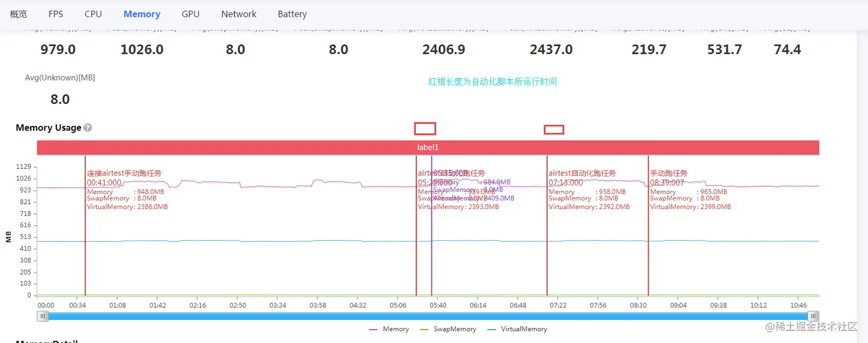Select the Memory tab
868x343 pixels.
[x=142, y=14]
